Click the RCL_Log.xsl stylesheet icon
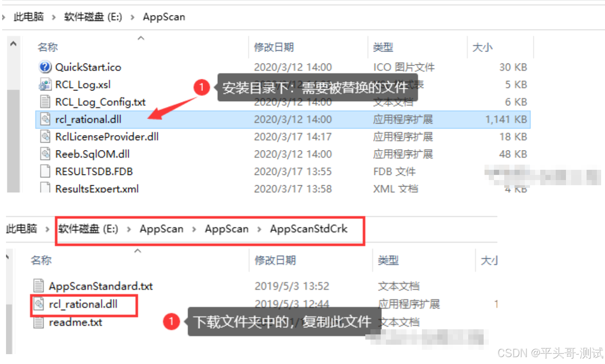 [45, 84]
